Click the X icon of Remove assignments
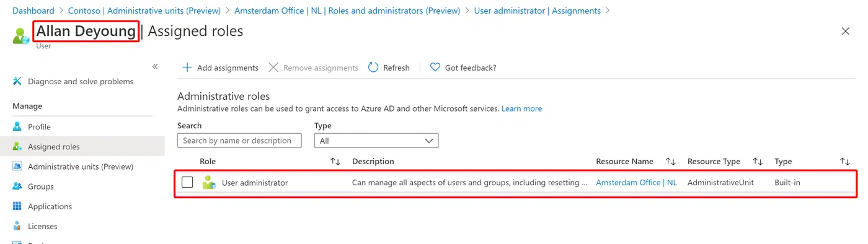868x244 pixels. [273, 68]
